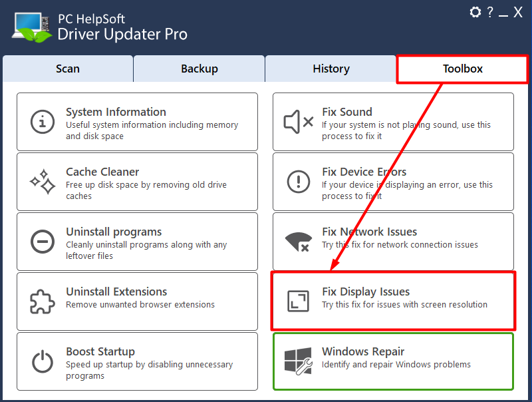Click 'Identify and repair Windows problems' description
The image size is (532, 402).
click(x=396, y=365)
